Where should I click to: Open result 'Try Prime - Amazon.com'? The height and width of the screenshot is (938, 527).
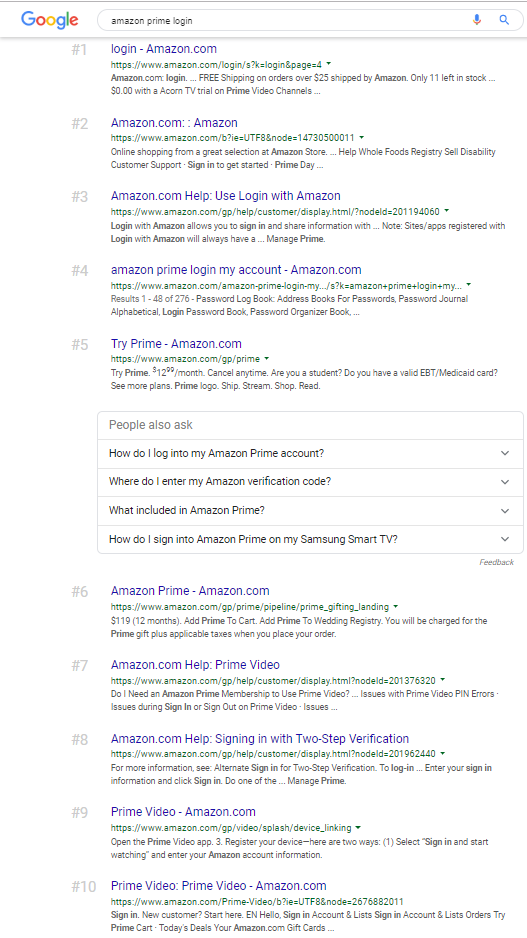176,343
